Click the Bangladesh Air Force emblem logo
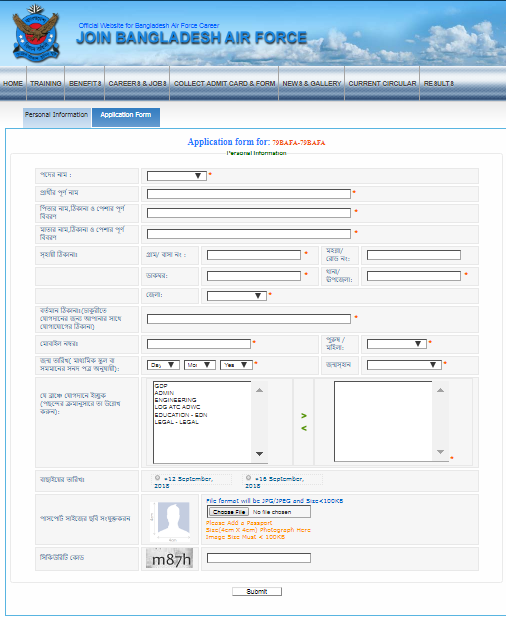The height and width of the screenshot is (617, 506). click(x=36, y=33)
